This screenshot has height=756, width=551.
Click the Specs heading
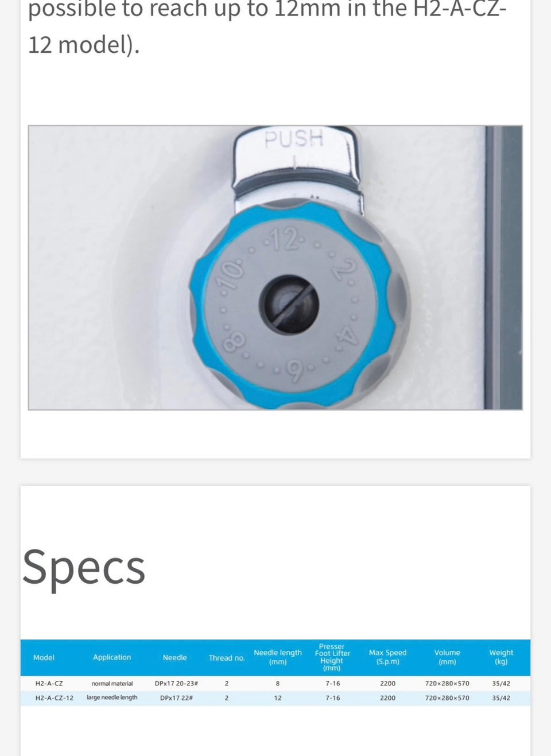click(x=84, y=567)
